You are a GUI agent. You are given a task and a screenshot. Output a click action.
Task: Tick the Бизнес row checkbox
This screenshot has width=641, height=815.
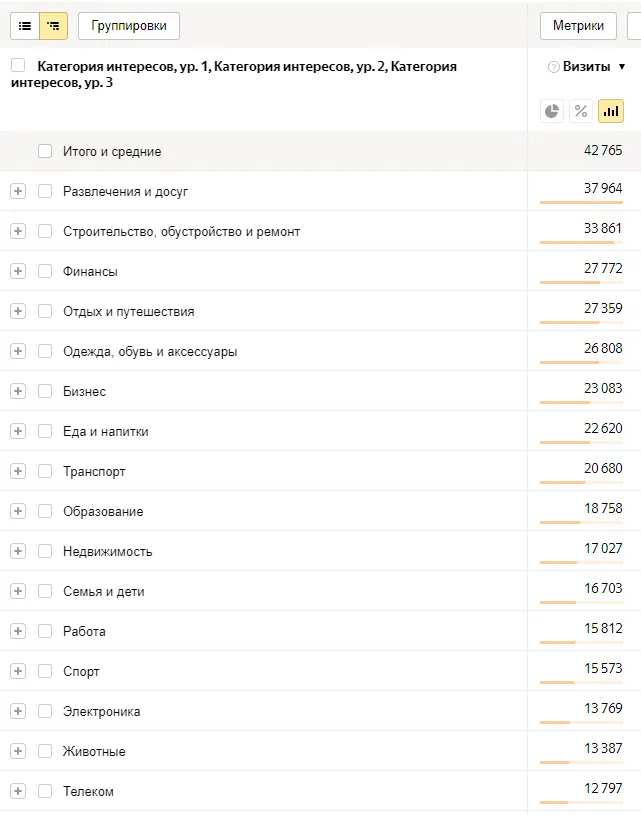click(45, 391)
